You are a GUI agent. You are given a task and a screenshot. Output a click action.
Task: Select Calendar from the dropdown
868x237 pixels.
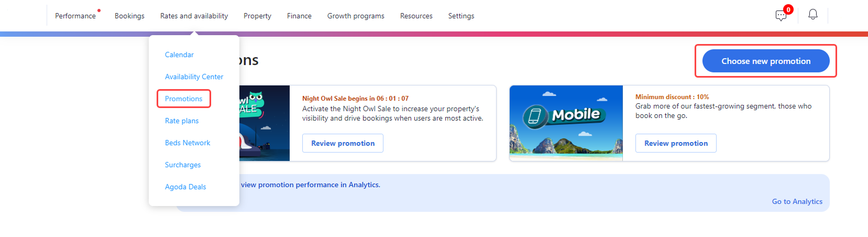(x=179, y=55)
